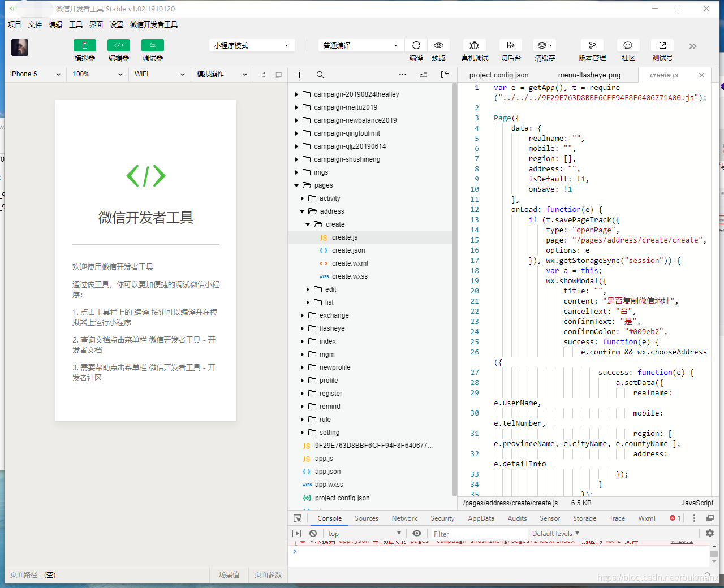Open the Default levels dropdown
Screen dimensions: 724x588
[x=555, y=534]
